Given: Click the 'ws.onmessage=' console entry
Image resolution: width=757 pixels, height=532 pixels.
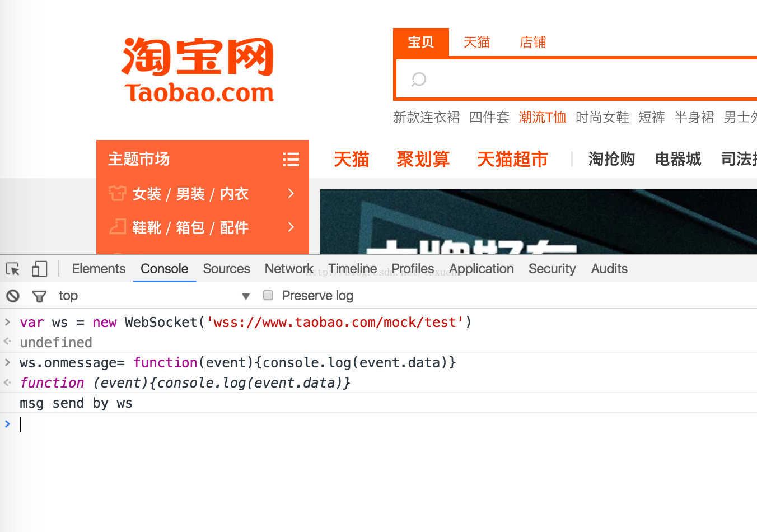Looking at the screenshot, I should pos(238,363).
